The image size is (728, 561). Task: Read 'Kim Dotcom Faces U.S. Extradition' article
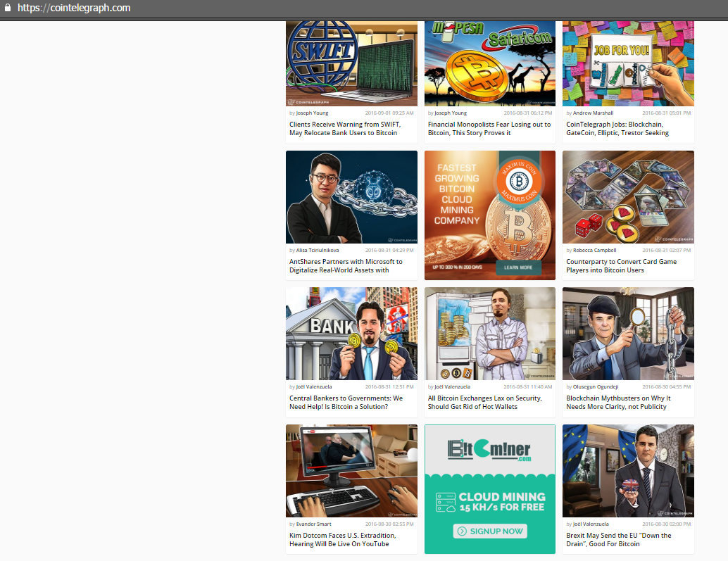coord(343,540)
